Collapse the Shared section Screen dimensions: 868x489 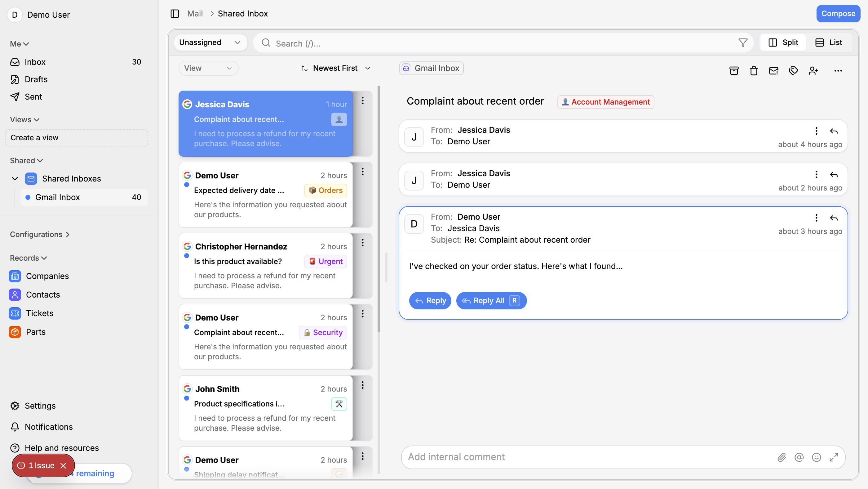coord(26,160)
